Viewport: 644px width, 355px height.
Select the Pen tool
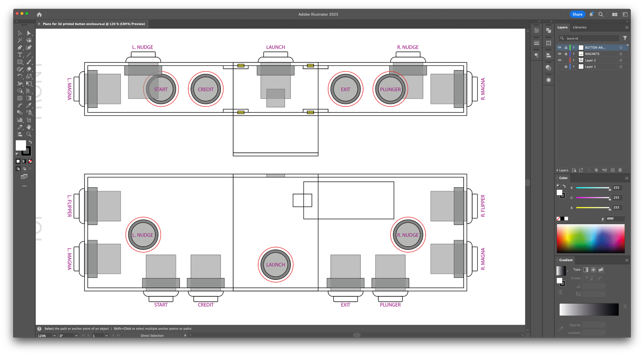point(20,47)
